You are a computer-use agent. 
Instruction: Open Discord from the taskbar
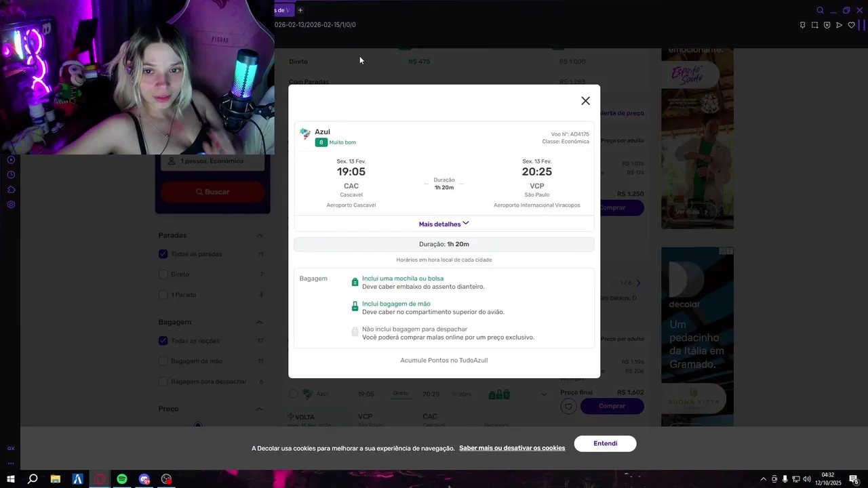144,479
